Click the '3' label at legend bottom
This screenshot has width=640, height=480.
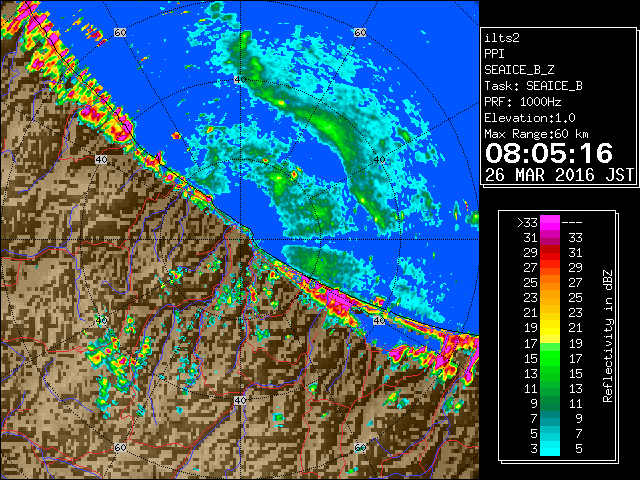coord(534,449)
